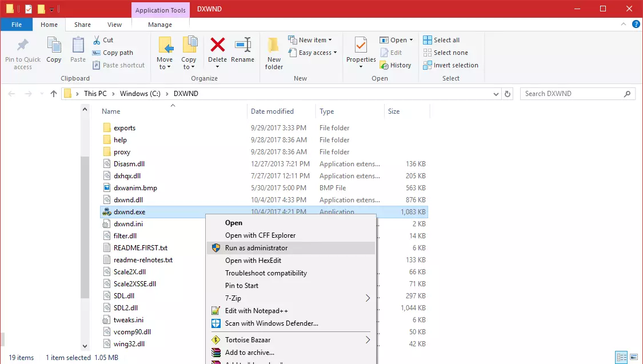
Task: Open Quick Access Toolbar customize dropdown
Action: coord(51,9)
